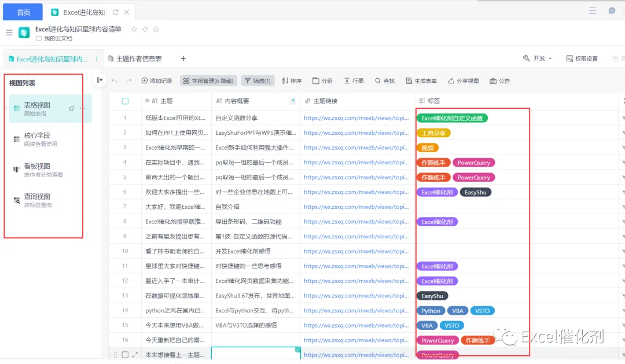Select cell 对快捷键的一些思考感悟
Image resolution: width=625 pixels, height=364 pixels.
[256, 266]
